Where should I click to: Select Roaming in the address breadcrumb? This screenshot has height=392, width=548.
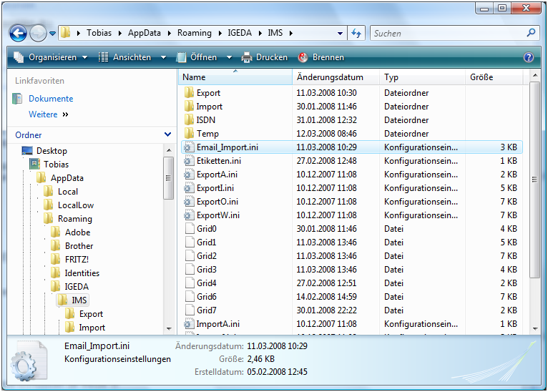coord(195,33)
